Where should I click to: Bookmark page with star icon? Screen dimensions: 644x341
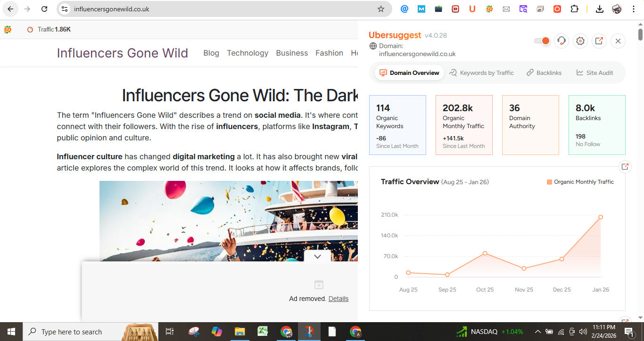(381, 9)
